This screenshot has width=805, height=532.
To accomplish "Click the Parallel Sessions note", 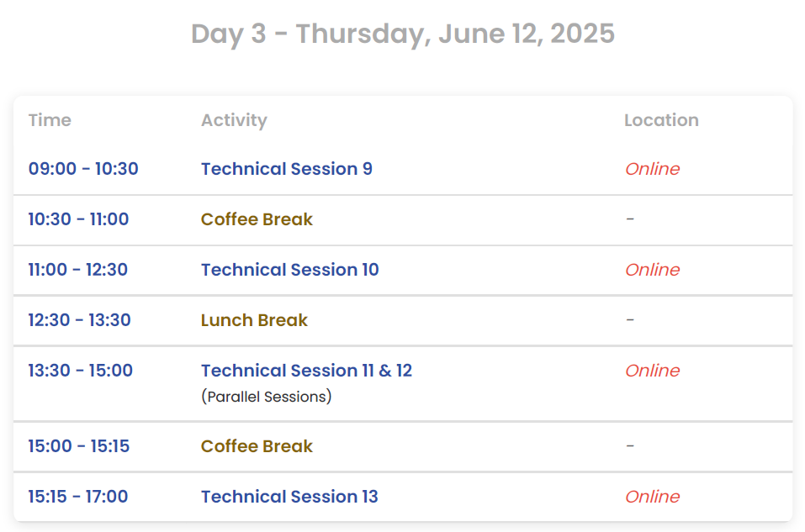I will 267,396.
